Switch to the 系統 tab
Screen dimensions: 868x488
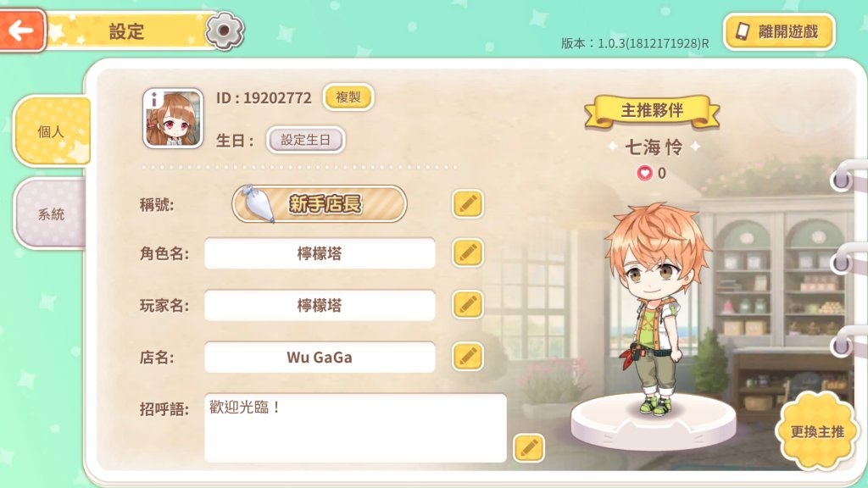tap(50, 213)
